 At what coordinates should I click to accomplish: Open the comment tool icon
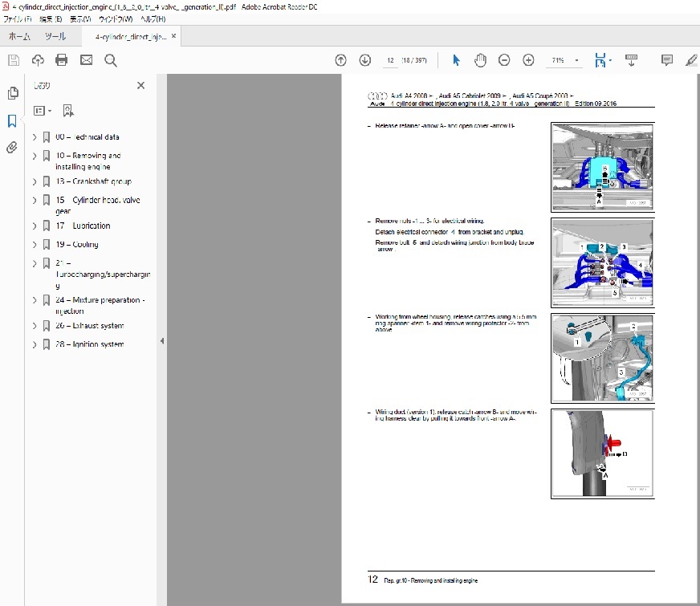pos(666,60)
